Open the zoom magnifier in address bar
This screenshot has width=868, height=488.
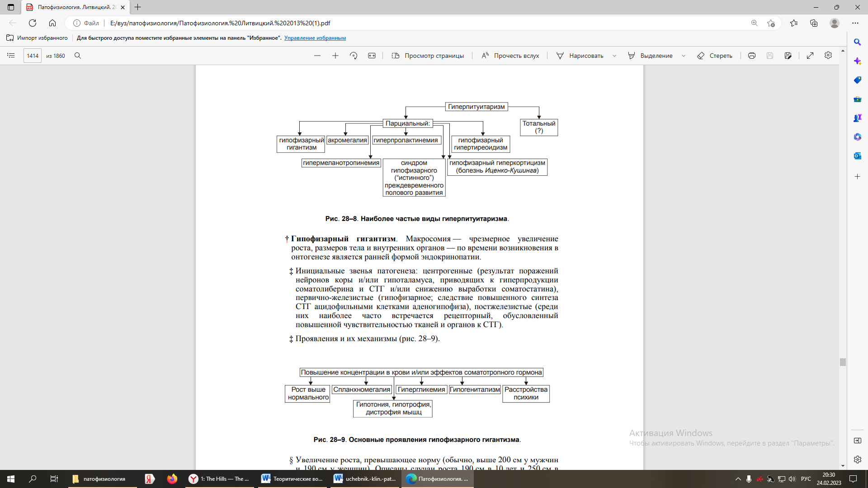[754, 23]
